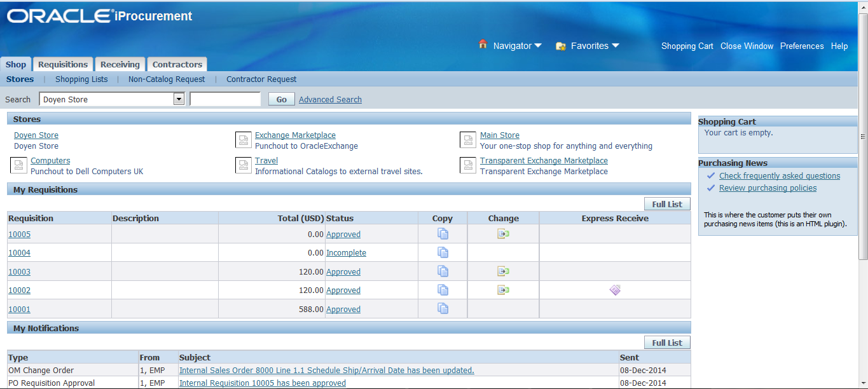Click the vertical page scrollbar
This screenshot has height=389, width=868.
[863, 137]
